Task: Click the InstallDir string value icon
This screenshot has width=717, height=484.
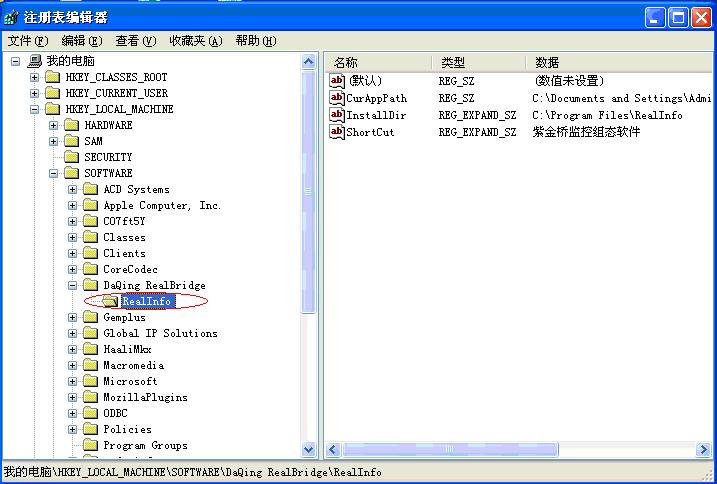Action: (x=337, y=115)
